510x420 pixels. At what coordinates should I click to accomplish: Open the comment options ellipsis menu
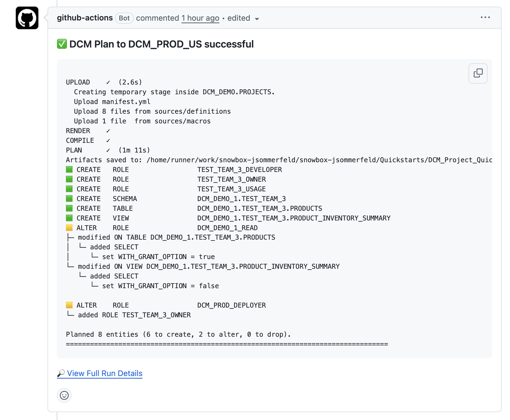click(485, 17)
